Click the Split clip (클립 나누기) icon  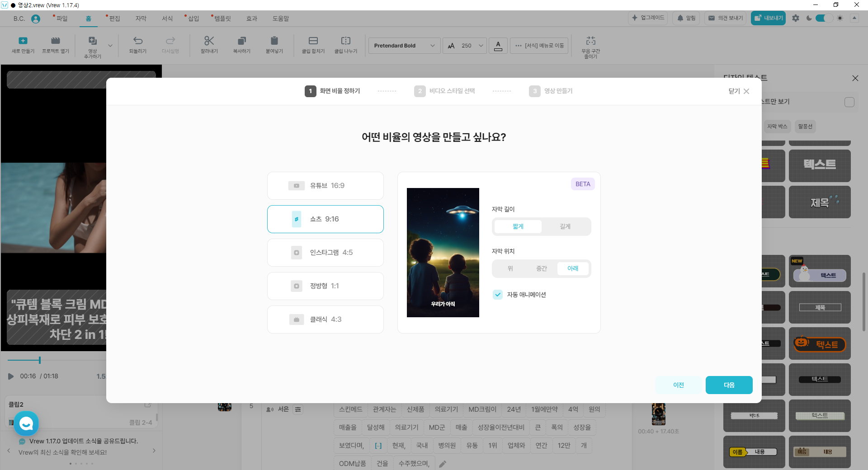tap(346, 41)
